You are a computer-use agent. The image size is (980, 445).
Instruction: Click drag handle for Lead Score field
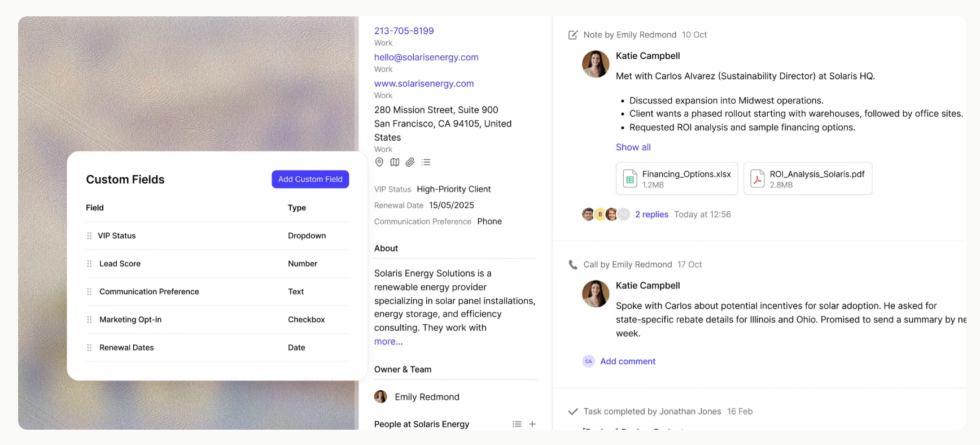(89, 264)
